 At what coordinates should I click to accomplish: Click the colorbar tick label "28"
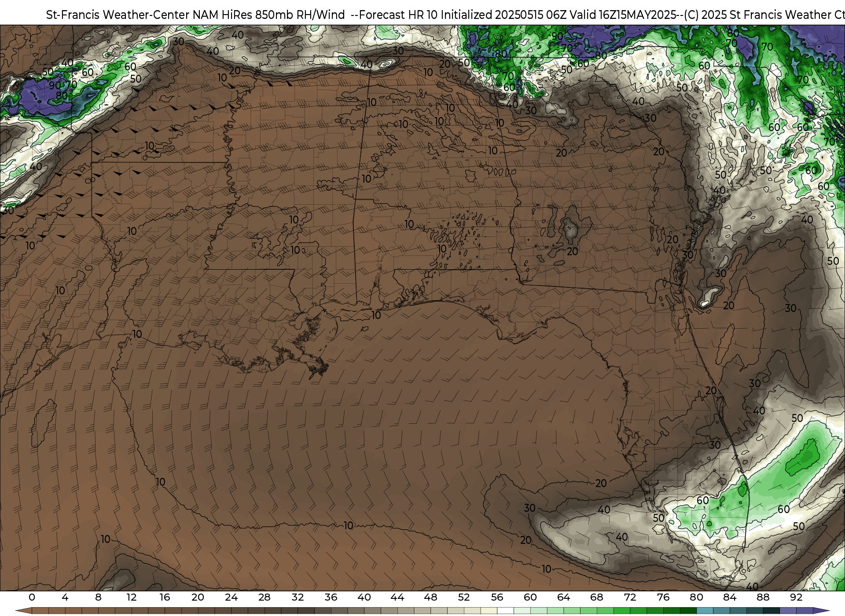click(265, 597)
